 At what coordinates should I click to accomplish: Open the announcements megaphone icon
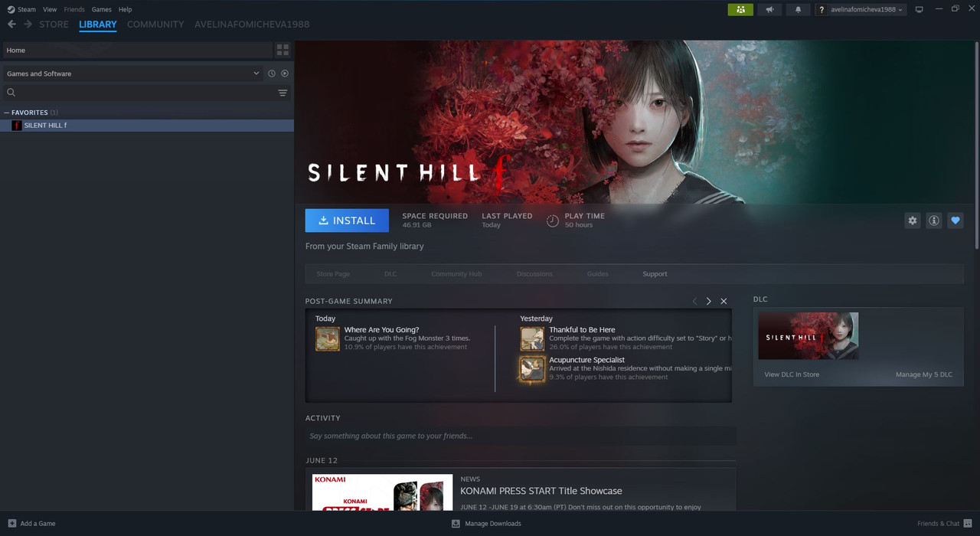pyautogui.click(x=769, y=9)
